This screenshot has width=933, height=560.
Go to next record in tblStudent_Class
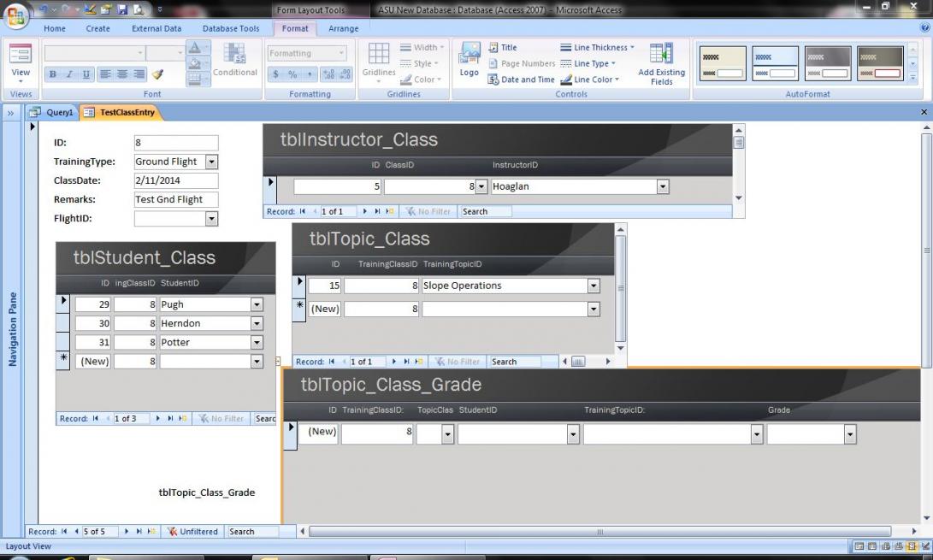[x=157, y=418]
